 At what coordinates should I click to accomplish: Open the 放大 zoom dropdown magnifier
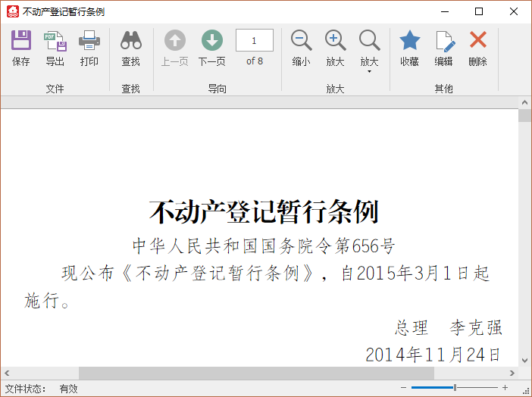click(x=370, y=40)
